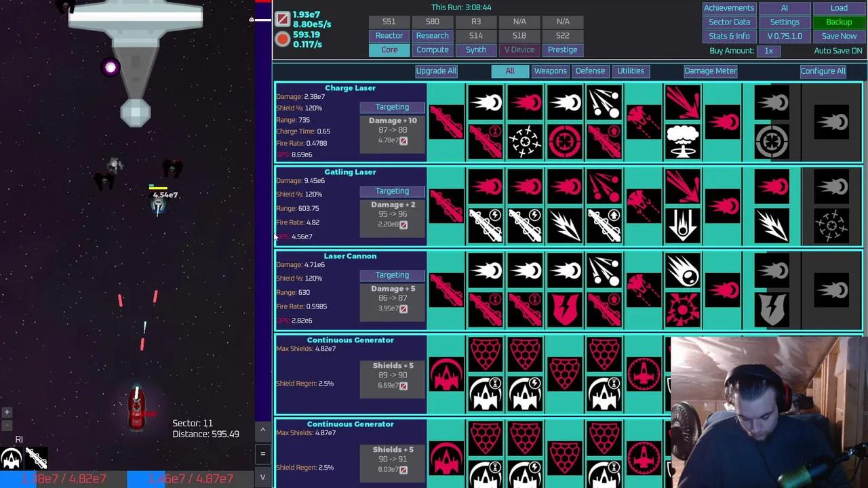The height and width of the screenshot is (488, 868).
Task: Open the Prestige screen
Action: [x=563, y=49]
